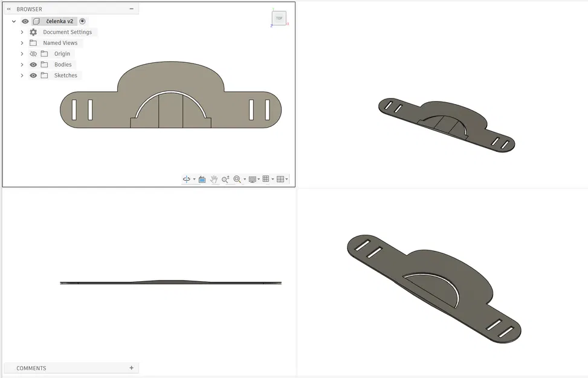This screenshot has height=378, width=588.
Task: Select the Named Views label
Action: 60,43
